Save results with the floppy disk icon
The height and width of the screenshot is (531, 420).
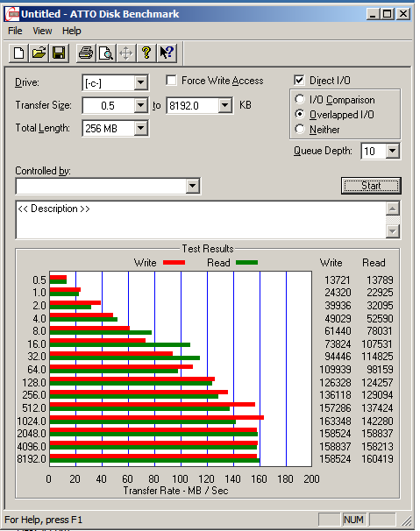point(59,53)
